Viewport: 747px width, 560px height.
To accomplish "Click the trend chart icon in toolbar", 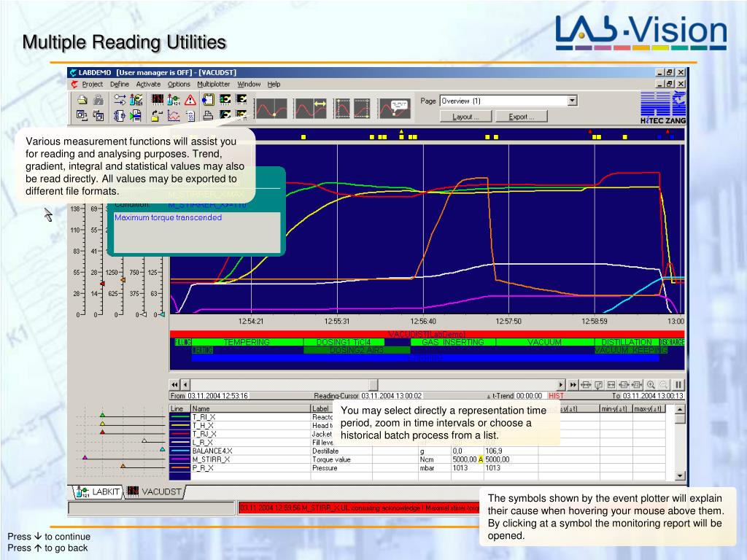I will click(x=174, y=114).
